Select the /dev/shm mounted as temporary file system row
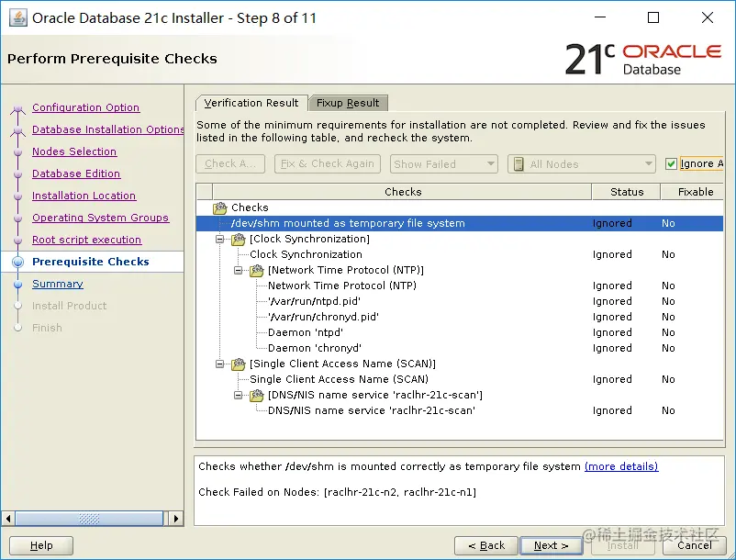The height and width of the screenshot is (560, 736). pos(460,223)
